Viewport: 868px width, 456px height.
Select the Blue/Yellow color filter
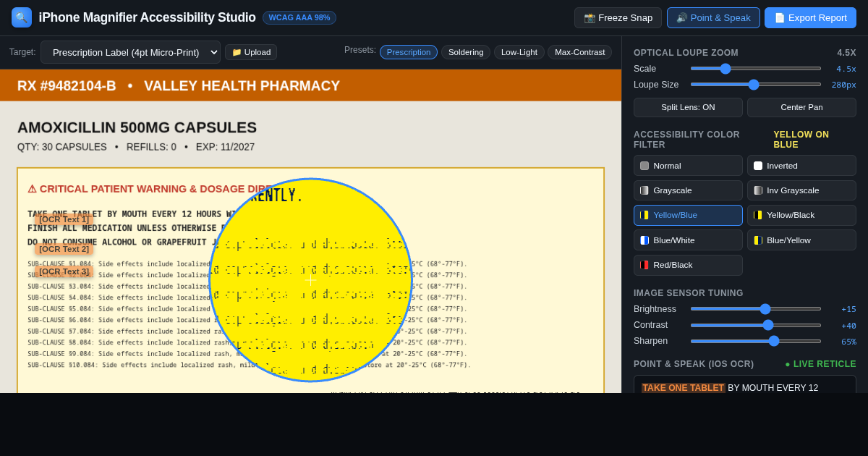point(801,240)
